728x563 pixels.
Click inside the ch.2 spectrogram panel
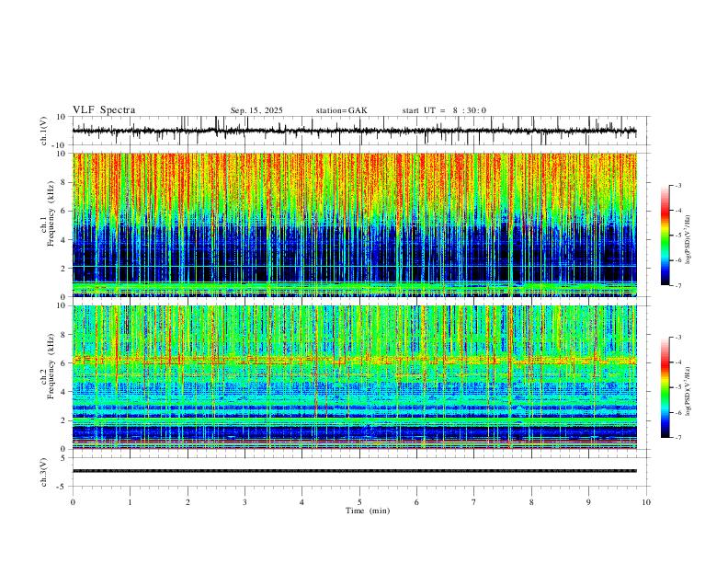pos(354,377)
